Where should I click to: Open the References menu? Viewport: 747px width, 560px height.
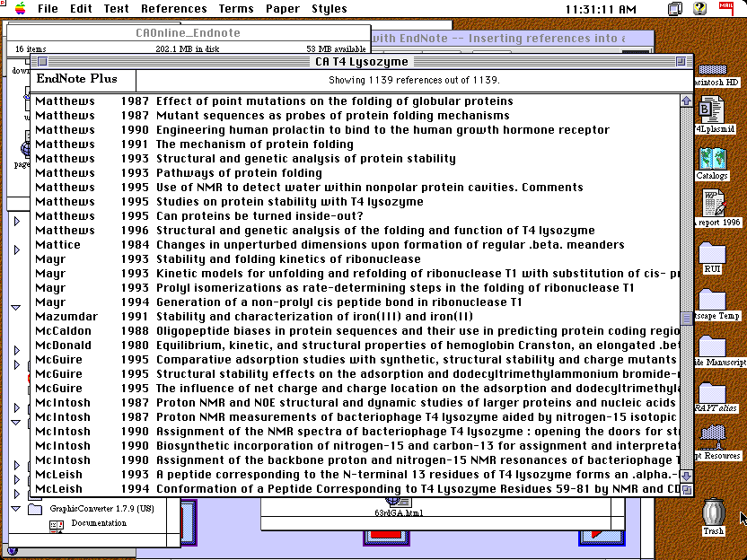(x=174, y=9)
